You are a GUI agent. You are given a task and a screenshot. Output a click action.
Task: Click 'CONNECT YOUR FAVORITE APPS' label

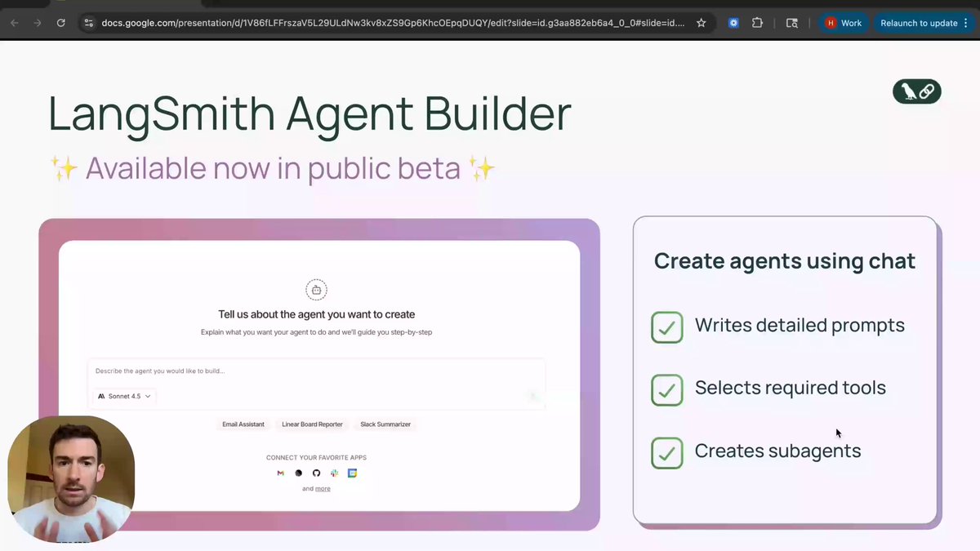pyautogui.click(x=316, y=457)
